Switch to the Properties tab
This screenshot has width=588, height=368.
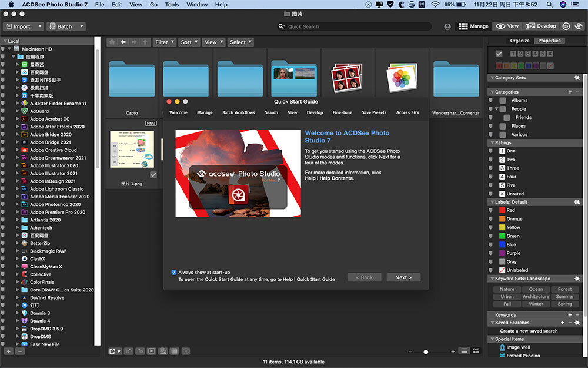(549, 41)
